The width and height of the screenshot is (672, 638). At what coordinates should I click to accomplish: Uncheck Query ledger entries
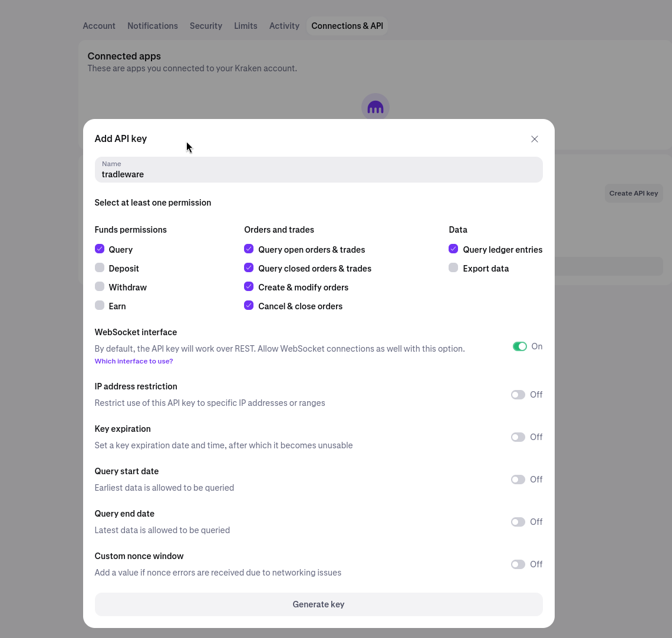tap(453, 249)
